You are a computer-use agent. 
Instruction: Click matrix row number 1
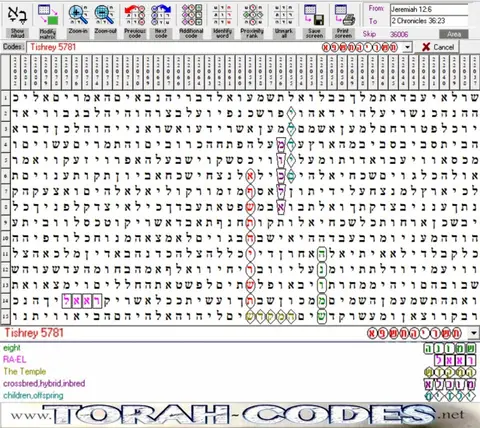pyautogui.click(x=5, y=98)
